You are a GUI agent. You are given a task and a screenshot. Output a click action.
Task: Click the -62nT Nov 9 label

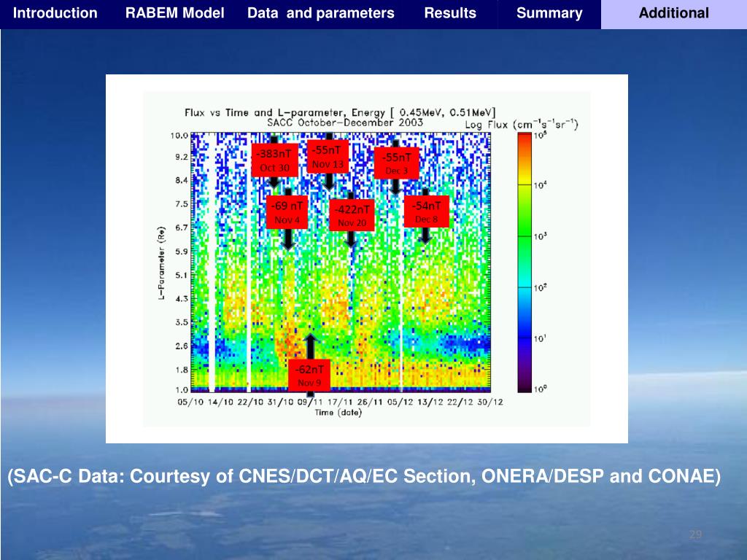[309, 376]
